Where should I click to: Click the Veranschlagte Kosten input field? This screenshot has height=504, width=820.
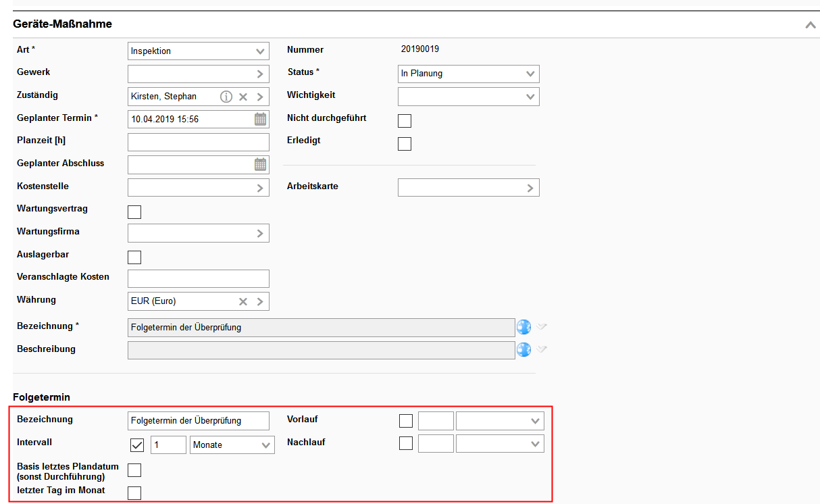click(198, 278)
